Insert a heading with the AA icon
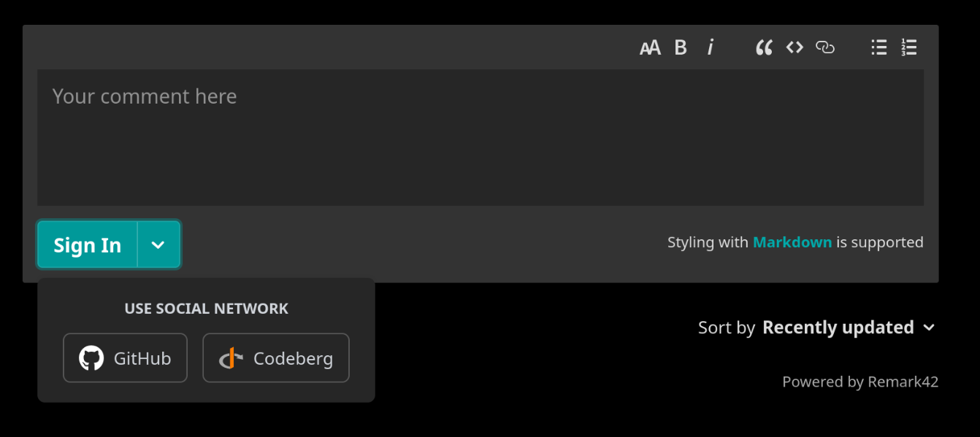This screenshot has height=437, width=980. point(650,48)
